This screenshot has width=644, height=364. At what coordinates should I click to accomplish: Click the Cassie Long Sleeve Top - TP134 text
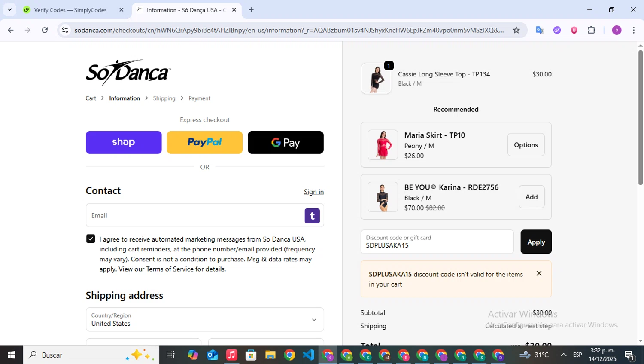pyautogui.click(x=444, y=74)
